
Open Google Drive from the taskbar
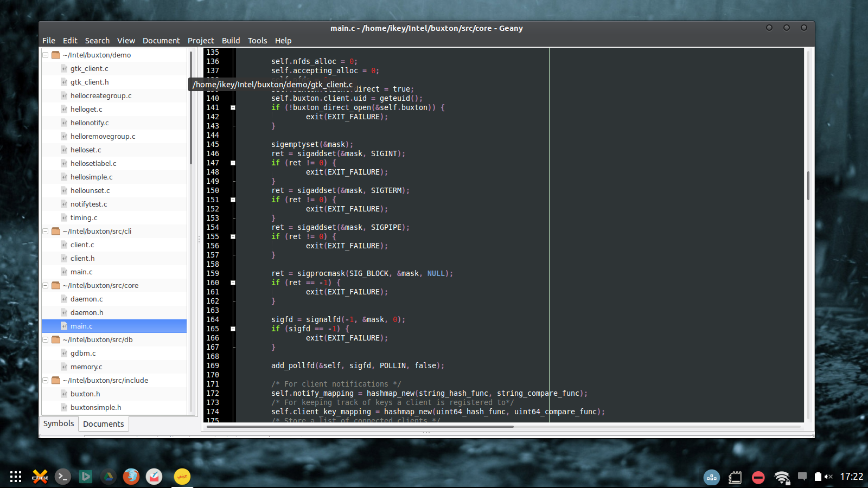click(108, 477)
